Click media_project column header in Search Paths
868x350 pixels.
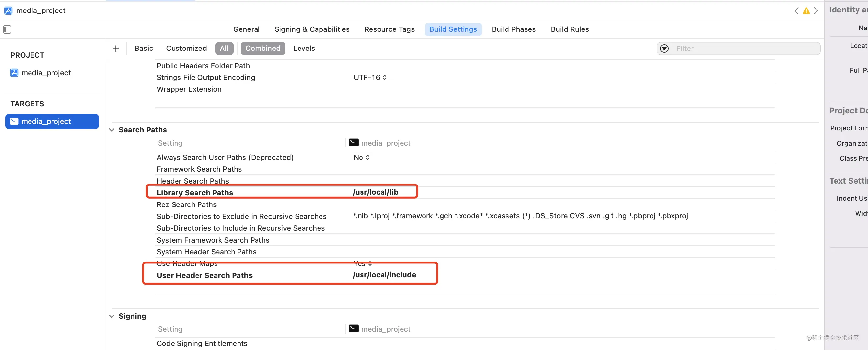(380, 143)
